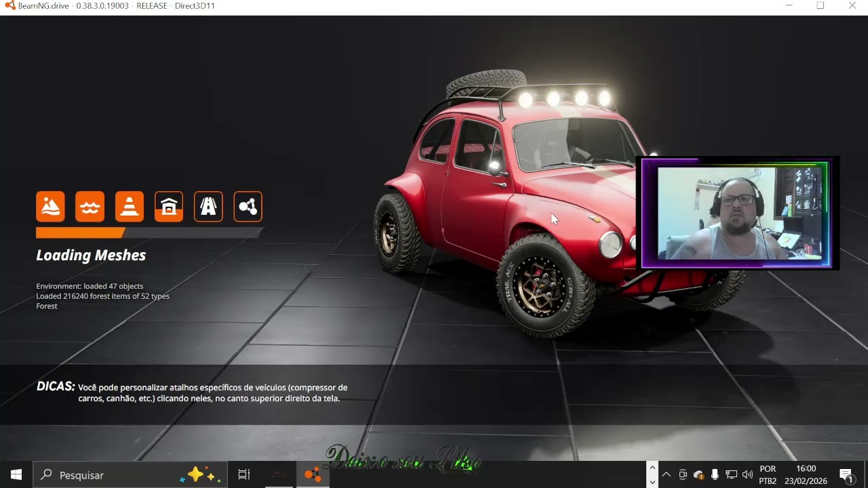Open network settings from tray icon

(731, 475)
